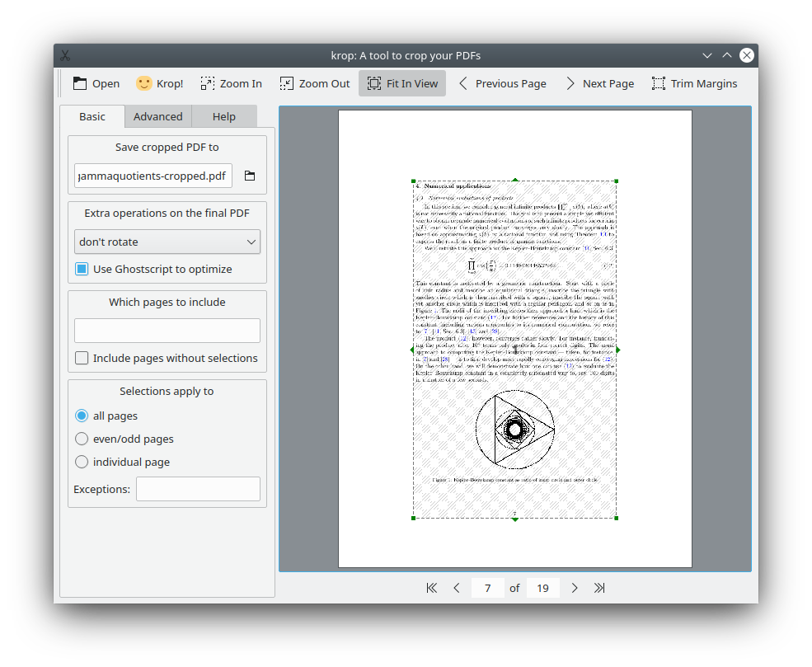
Task: Go to the Next Page
Action: pos(600,82)
